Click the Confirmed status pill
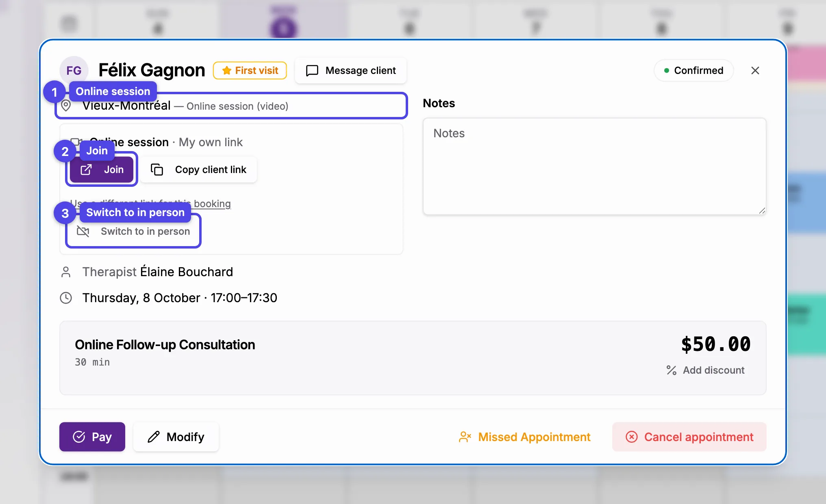The height and width of the screenshot is (504, 826). [x=694, y=71]
